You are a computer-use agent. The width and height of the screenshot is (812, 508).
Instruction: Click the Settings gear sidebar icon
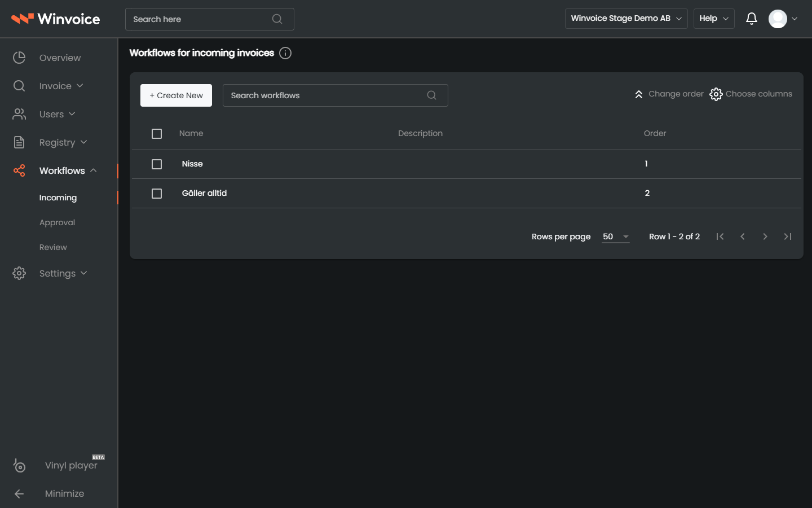click(x=19, y=273)
